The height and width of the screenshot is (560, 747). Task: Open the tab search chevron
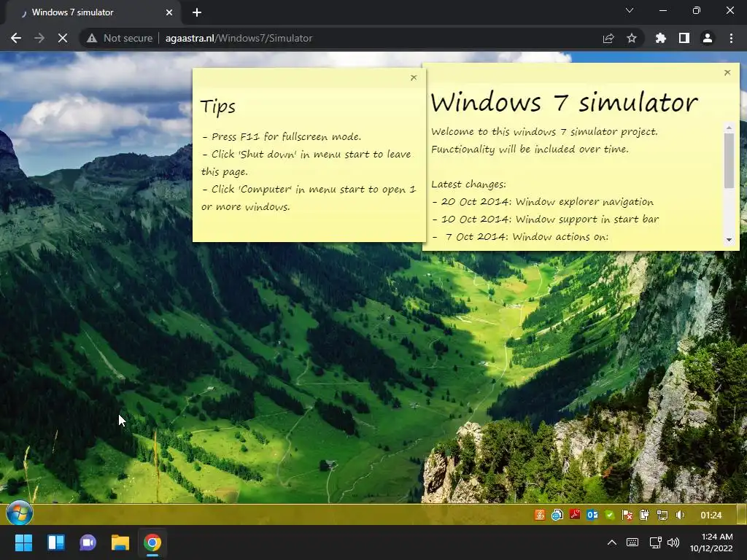(x=630, y=10)
